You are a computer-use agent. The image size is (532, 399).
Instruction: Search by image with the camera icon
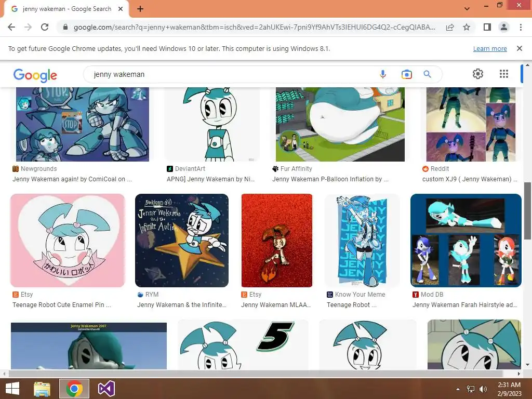pos(406,74)
